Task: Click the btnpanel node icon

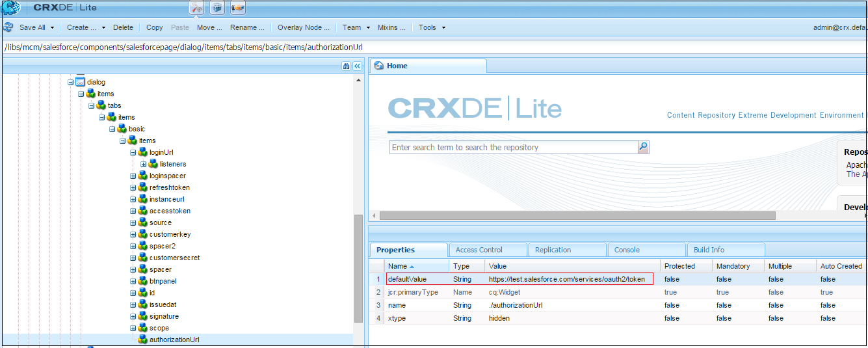Action: pyautogui.click(x=143, y=281)
